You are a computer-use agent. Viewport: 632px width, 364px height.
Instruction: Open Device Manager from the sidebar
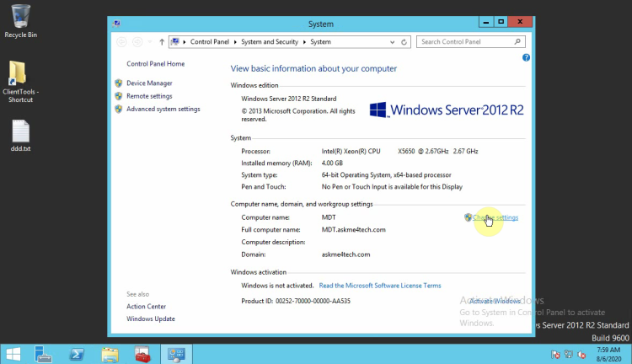[x=149, y=83]
